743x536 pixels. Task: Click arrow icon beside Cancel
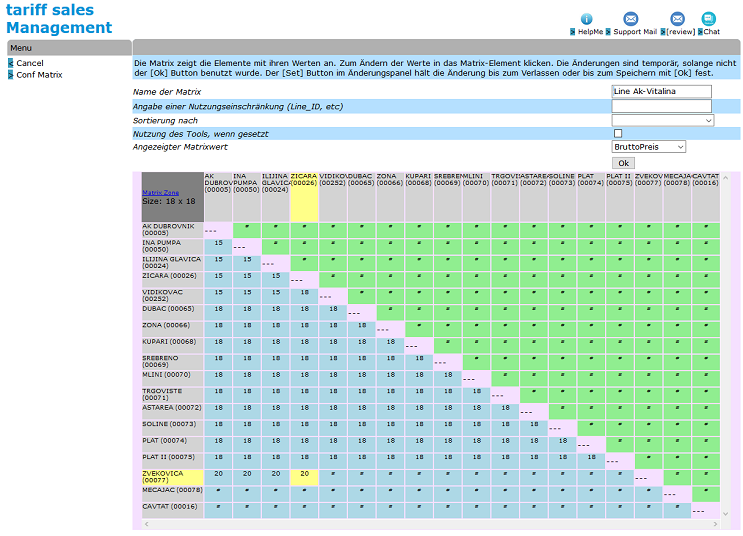tap(11, 63)
